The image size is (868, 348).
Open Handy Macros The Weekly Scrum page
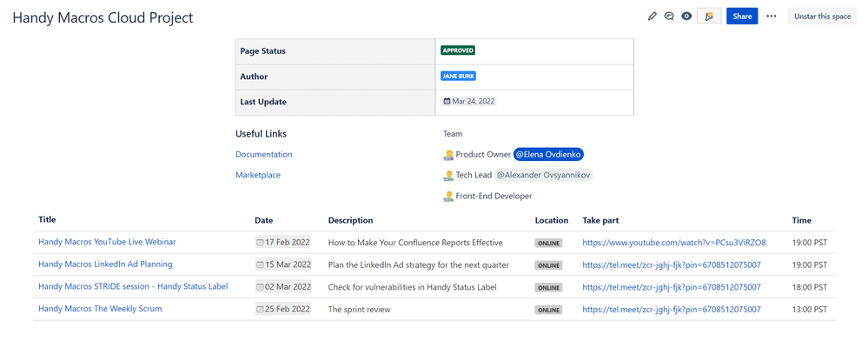100,309
